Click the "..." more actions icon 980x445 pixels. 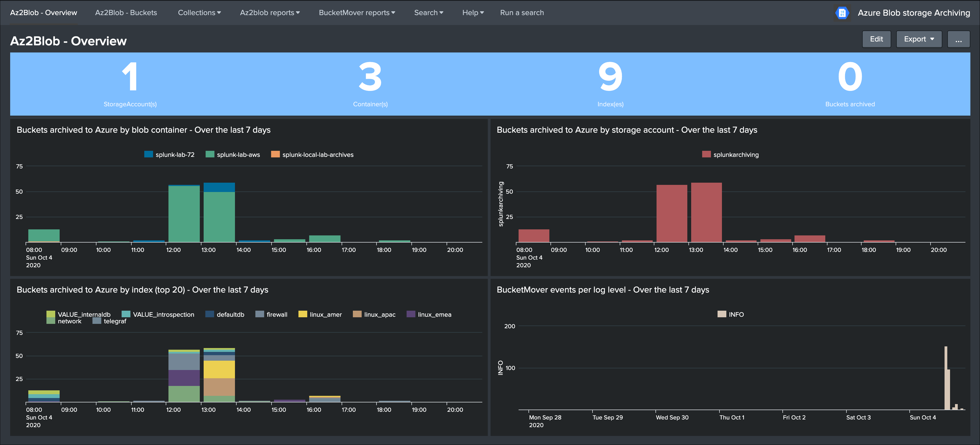coord(959,39)
